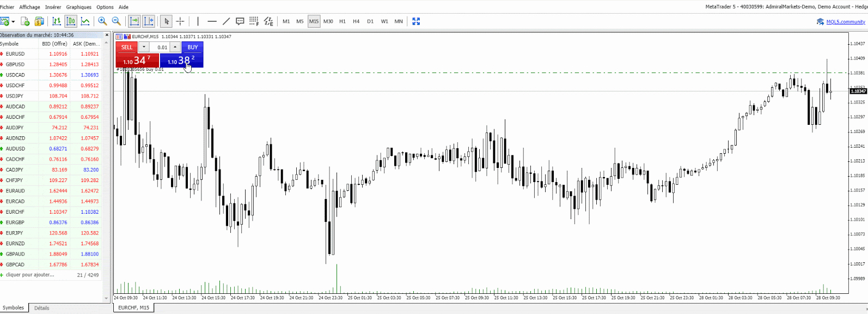
Task: Open the Options menu
Action: [105, 7]
